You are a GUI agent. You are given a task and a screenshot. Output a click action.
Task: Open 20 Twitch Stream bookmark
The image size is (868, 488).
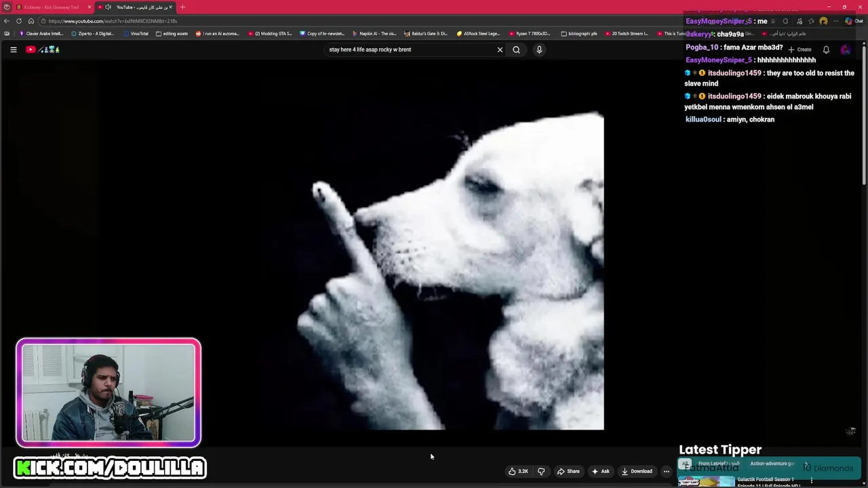627,33
